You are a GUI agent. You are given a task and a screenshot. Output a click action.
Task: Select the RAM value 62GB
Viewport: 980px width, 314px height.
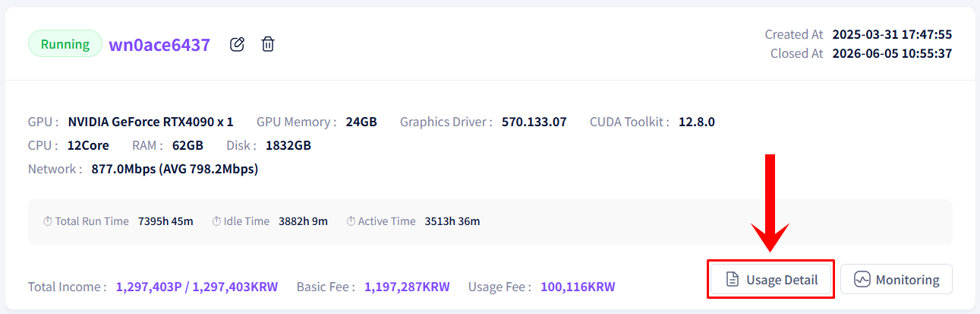pos(187,145)
